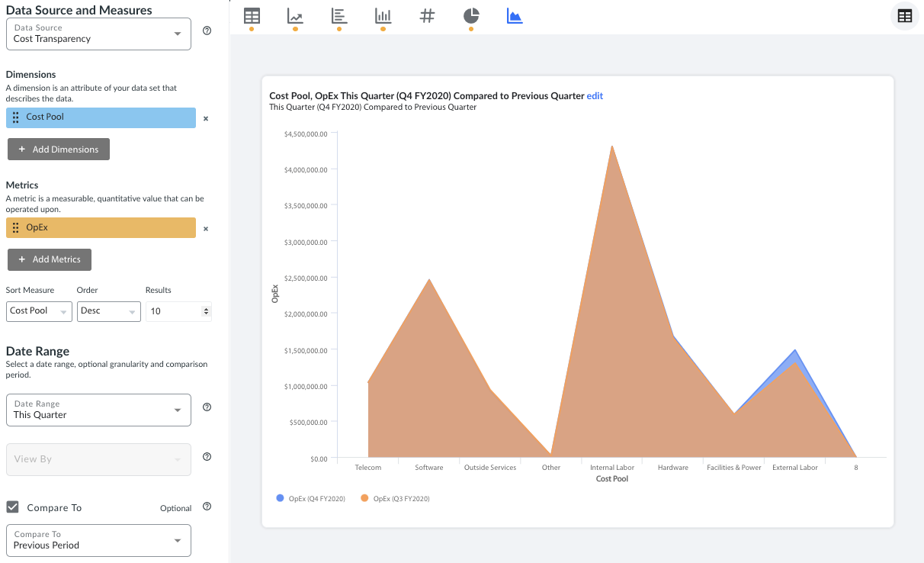Select the area chart icon

pos(515,16)
